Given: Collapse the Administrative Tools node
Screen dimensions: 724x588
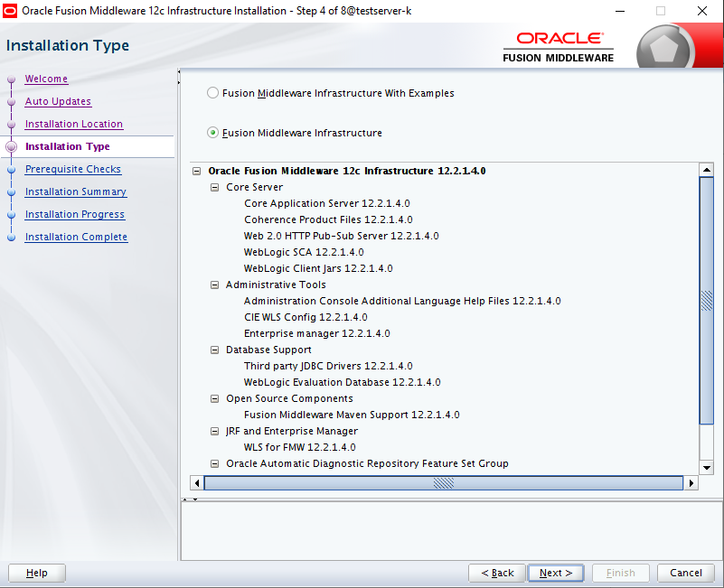Looking at the screenshot, I should tap(215, 285).
